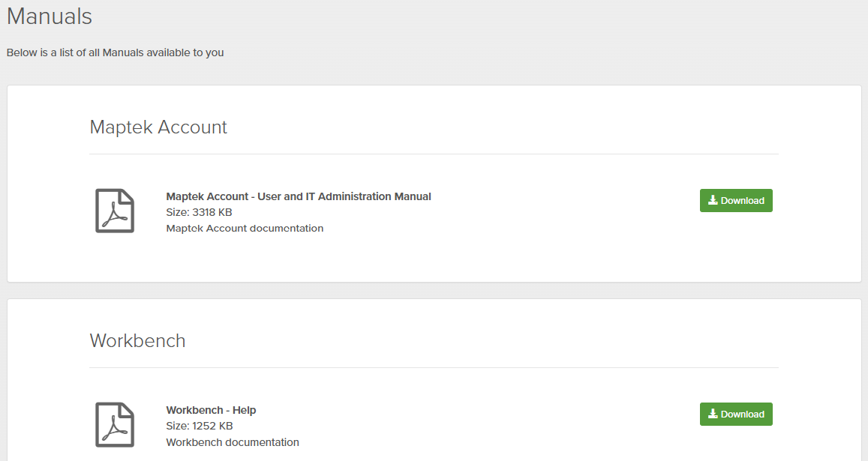868x461 pixels.
Task: Open the User and IT Administration Manual title
Action: [299, 196]
